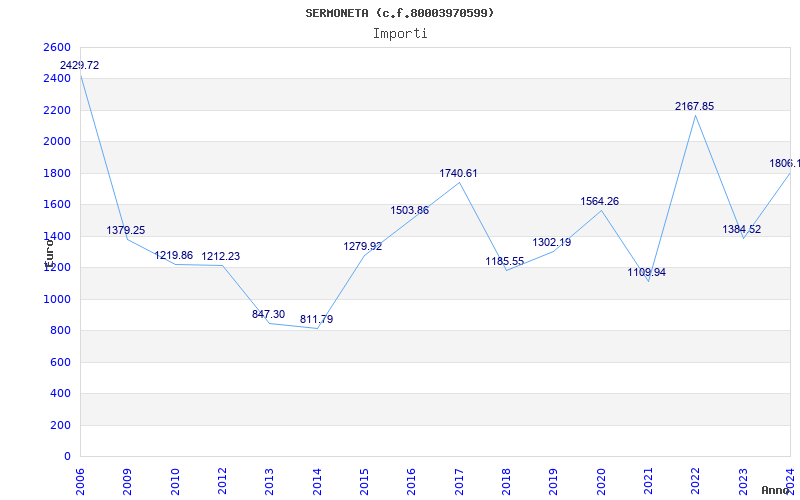Click y-axis value 2200

tap(57, 110)
